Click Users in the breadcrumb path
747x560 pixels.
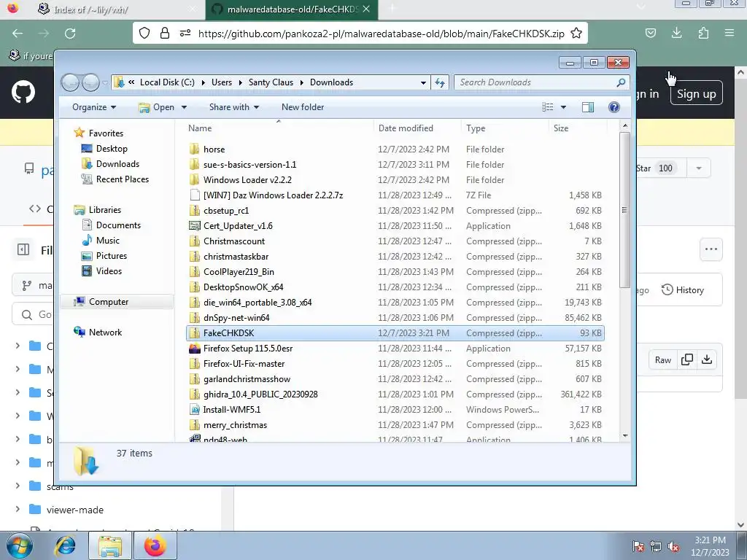pyautogui.click(x=222, y=82)
